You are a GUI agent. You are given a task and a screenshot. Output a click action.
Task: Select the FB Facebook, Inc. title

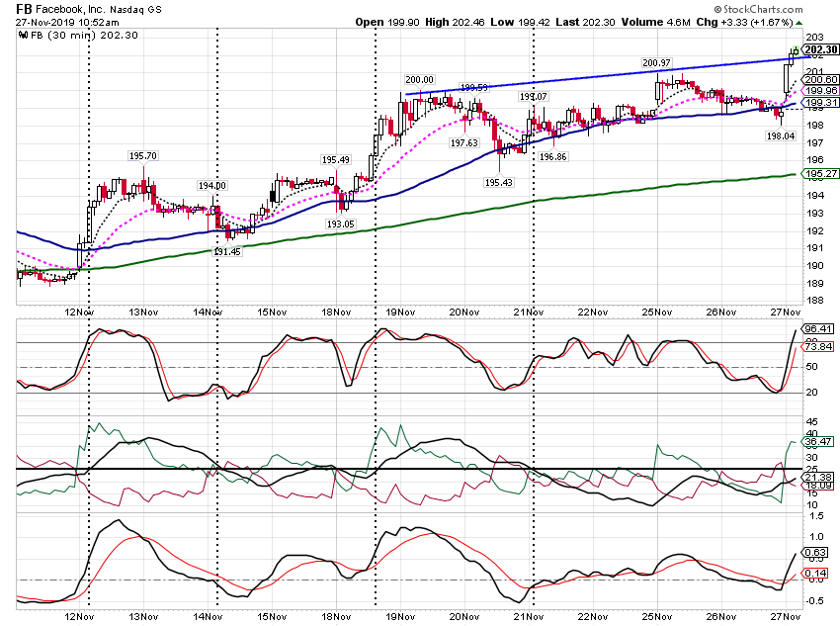(88, 9)
